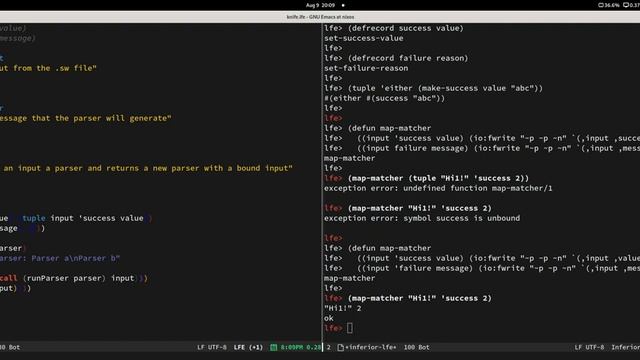The image size is (640, 360).
Task: Click the 'Bot' position indicator in the left modeline
Action: click(14, 347)
